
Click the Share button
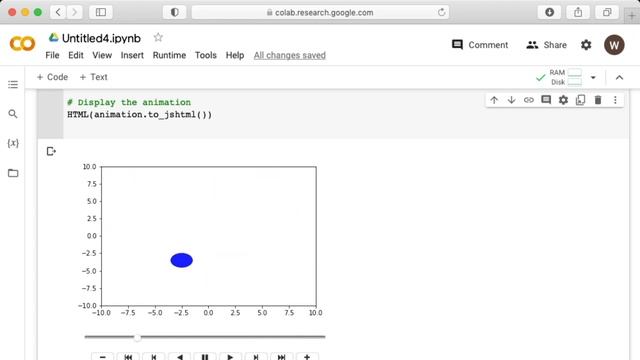(x=547, y=45)
